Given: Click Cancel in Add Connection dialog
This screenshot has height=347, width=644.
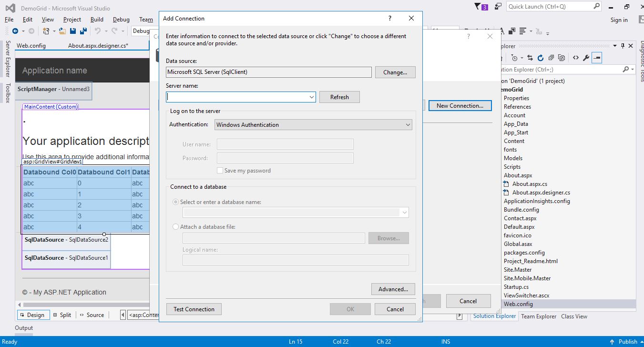Looking at the screenshot, I should click(x=395, y=309).
